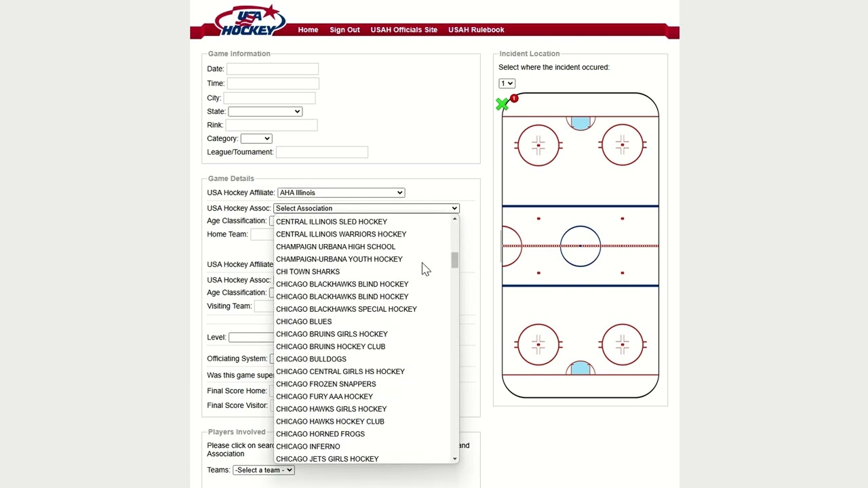The width and height of the screenshot is (868, 488).
Task: Select CHICAGO HAWKS HOCKEY CLUB
Action: (362, 422)
